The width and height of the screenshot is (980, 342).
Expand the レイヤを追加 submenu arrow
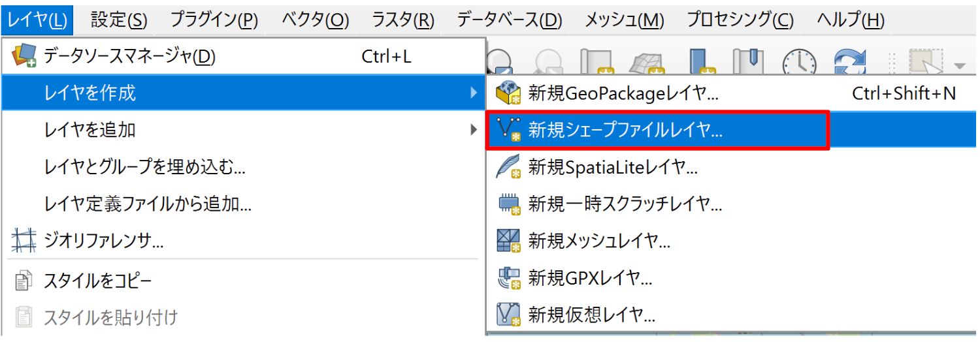pyautogui.click(x=474, y=129)
